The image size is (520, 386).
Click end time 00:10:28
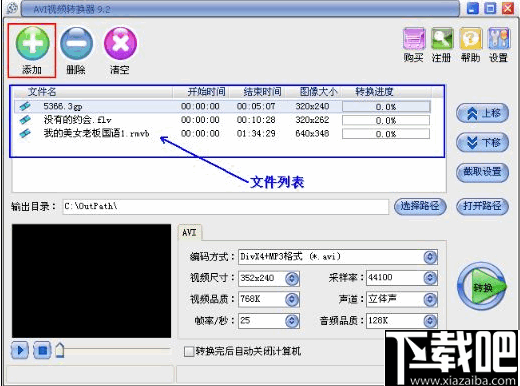point(256,120)
